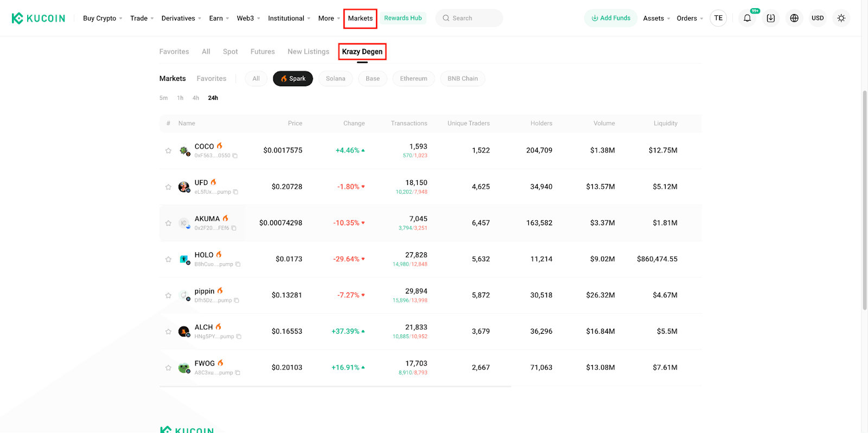Set the timeframe to 1h

(x=180, y=98)
